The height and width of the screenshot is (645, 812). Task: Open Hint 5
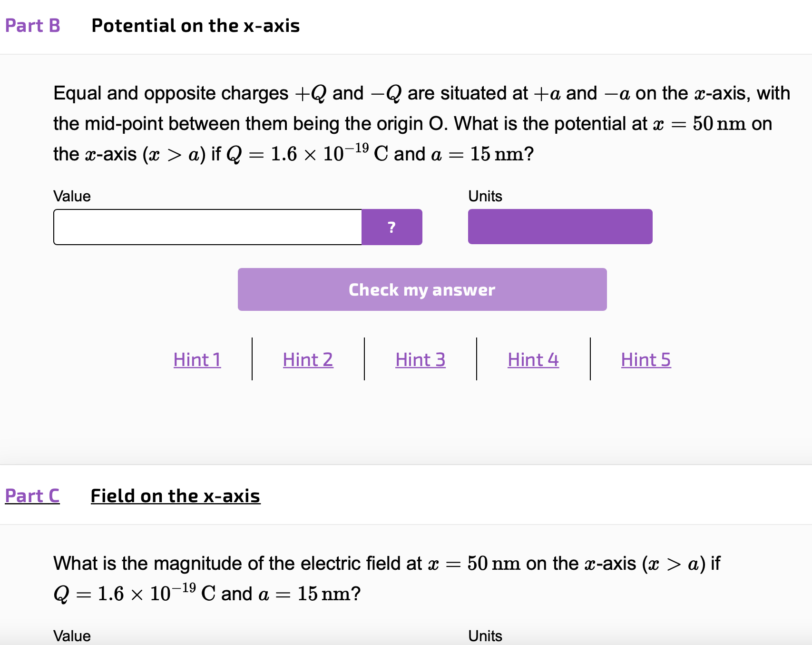(645, 360)
